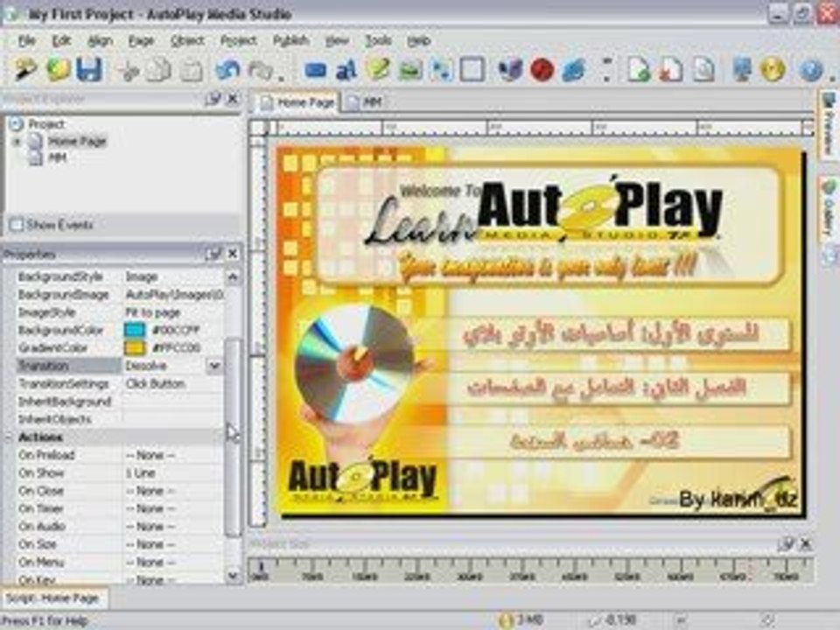Open the Tools menu
840x630 pixels.
378,41
